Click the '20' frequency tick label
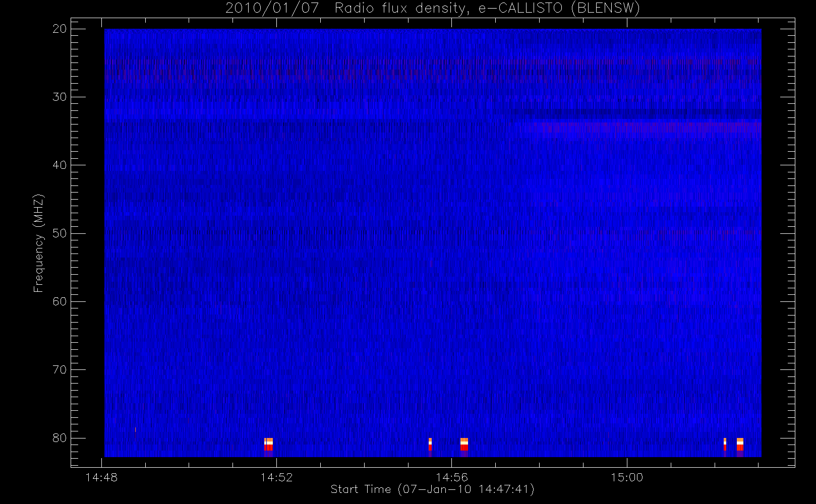This screenshot has width=816, height=504. (60, 29)
